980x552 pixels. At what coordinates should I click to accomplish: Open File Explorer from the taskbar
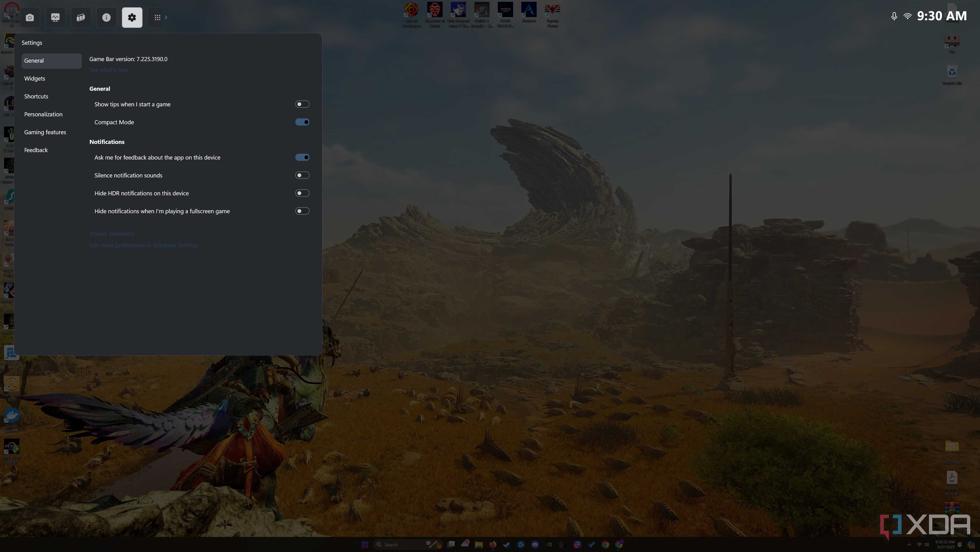point(479,545)
